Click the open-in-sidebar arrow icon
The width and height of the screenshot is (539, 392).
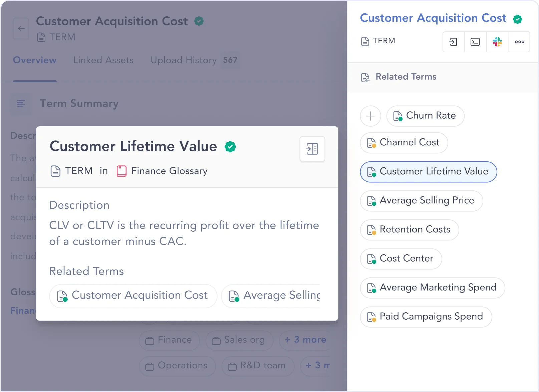[453, 42]
